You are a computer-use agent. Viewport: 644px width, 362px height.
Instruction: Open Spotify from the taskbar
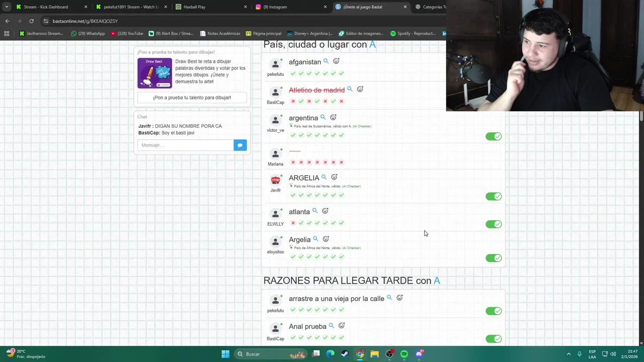[x=404, y=354]
